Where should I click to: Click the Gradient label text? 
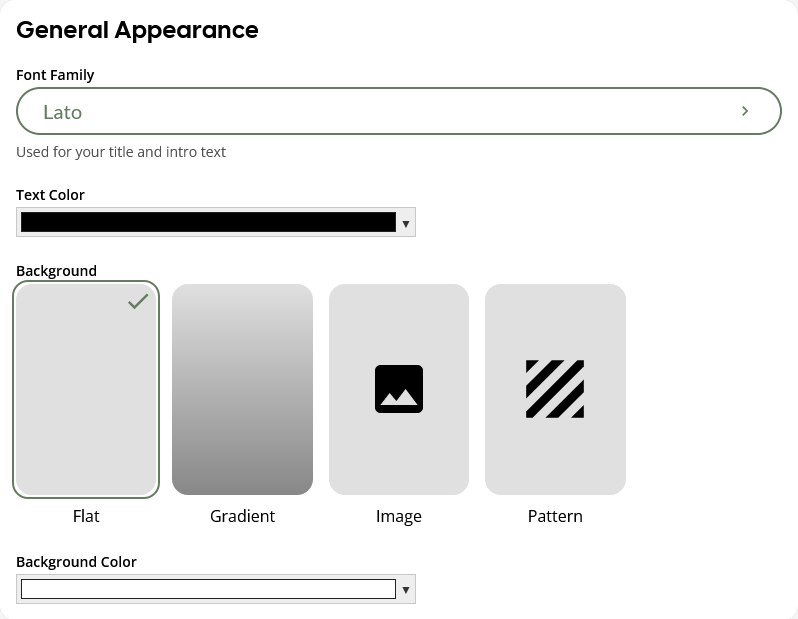click(x=242, y=516)
